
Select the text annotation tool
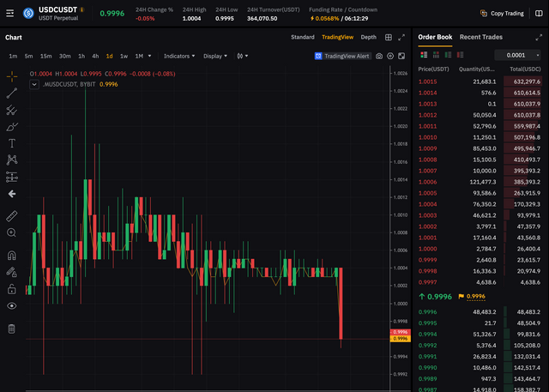(x=11, y=143)
